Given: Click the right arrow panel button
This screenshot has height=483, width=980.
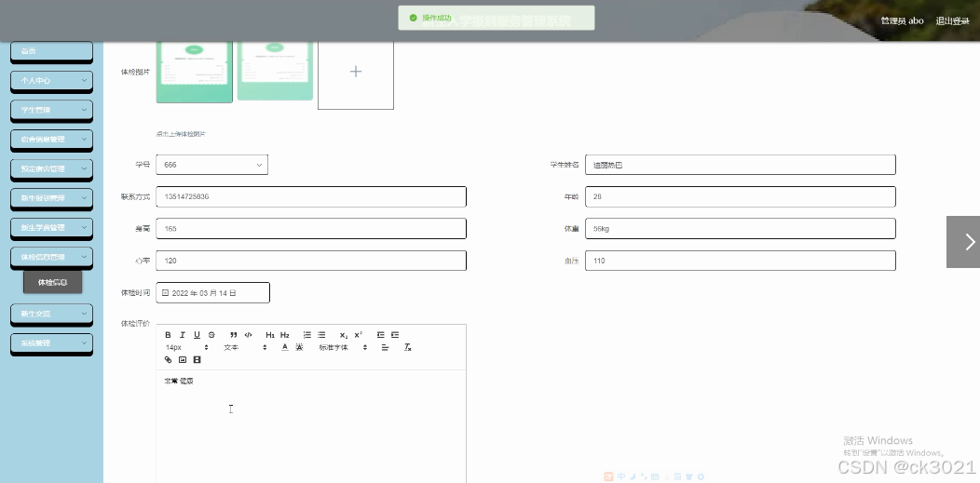Looking at the screenshot, I should click(963, 242).
